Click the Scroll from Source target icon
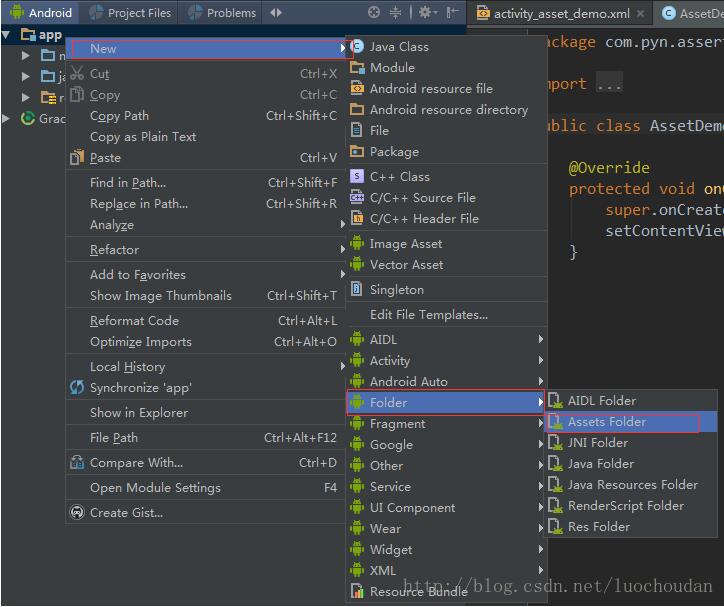Viewport: 724px width, 607px height. coord(374,13)
